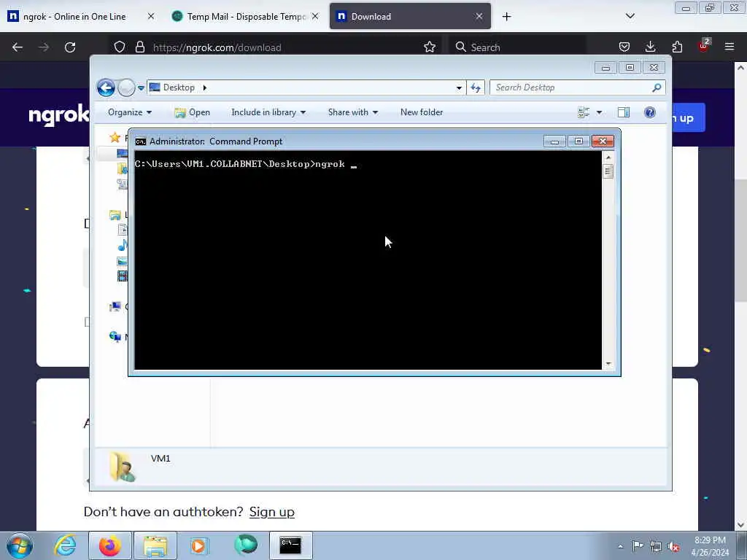
Task: List all tabs dropdown arrow
Action: click(630, 16)
